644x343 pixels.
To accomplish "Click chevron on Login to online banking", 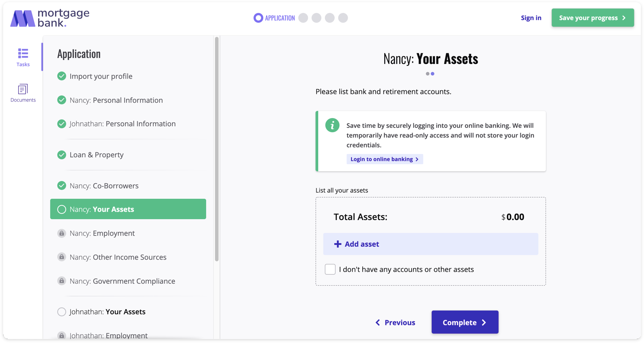I will pos(417,159).
